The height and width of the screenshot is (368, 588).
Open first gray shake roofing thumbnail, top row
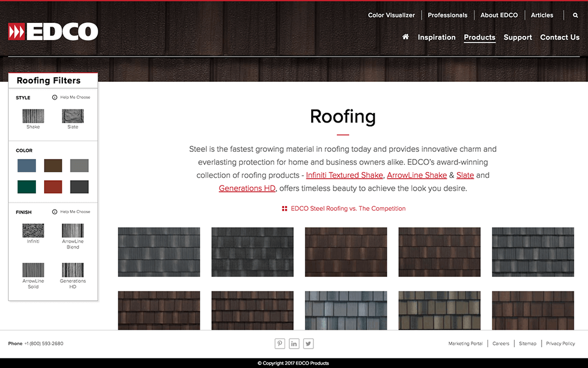[x=159, y=252]
